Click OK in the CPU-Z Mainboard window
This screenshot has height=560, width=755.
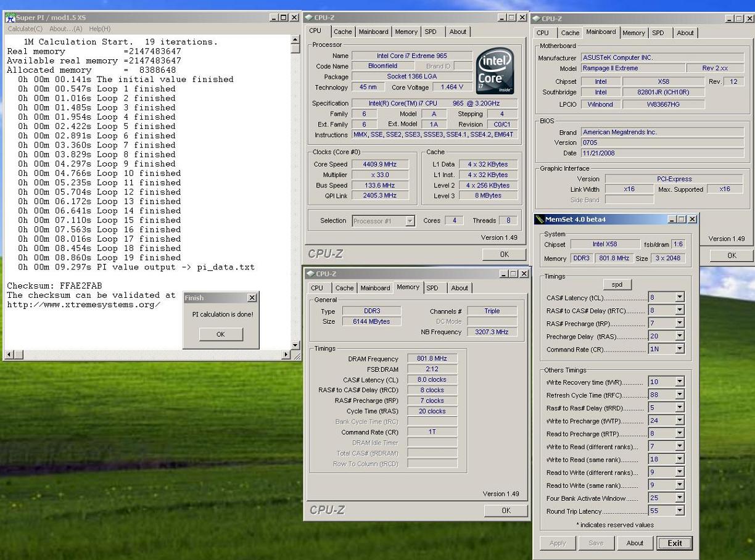tap(732, 255)
